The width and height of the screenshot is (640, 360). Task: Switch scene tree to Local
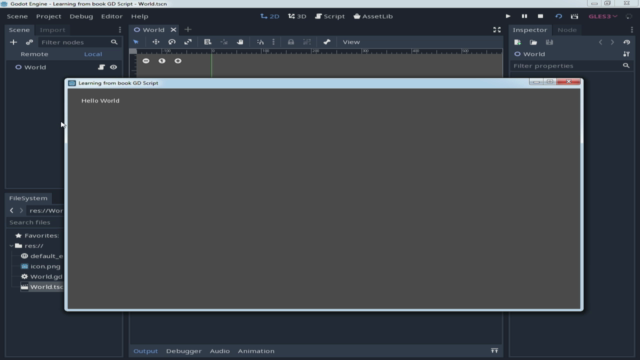(93, 54)
